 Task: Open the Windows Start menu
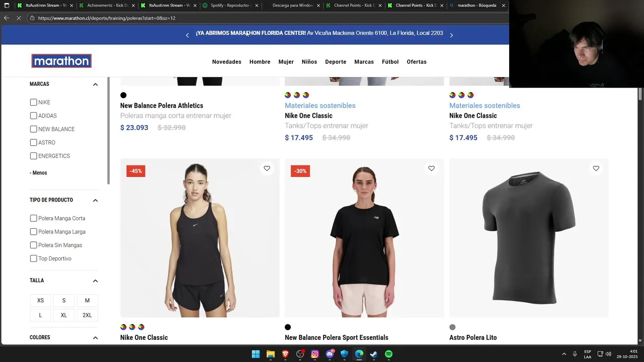[256, 354]
